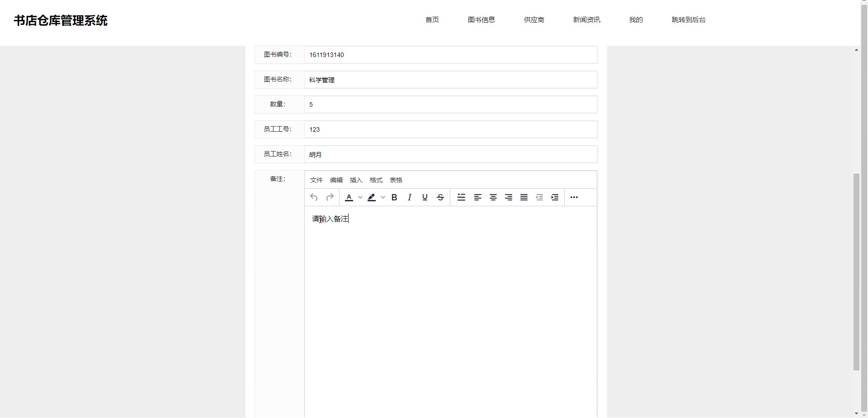This screenshot has height=418, width=868.
Task: Expand the highlight color dropdown arrow
Action: 383,197
